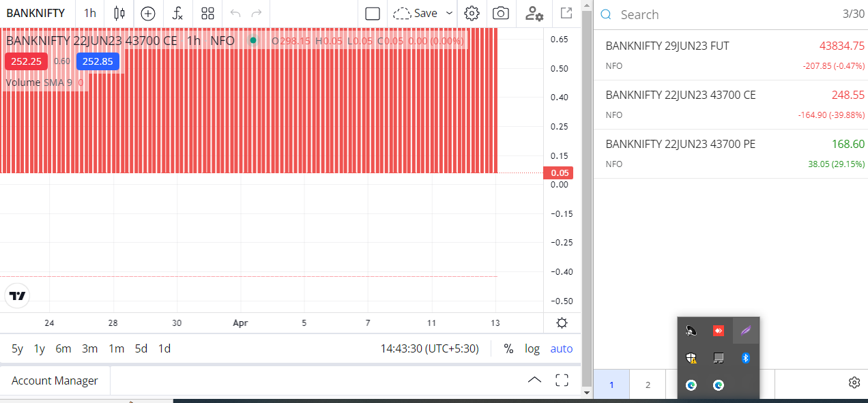Click the scrollbar down arrow
868x403 pixels.
587,393
